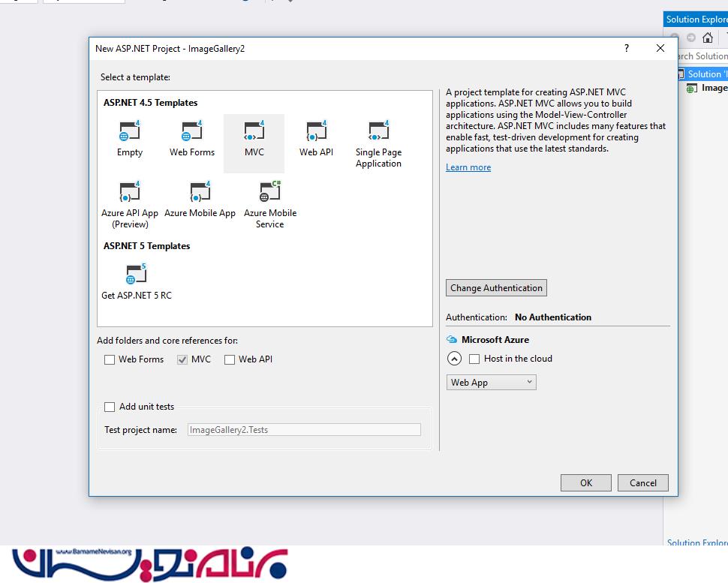Pick the MVC template icon
728x583 pixels.
254,131
